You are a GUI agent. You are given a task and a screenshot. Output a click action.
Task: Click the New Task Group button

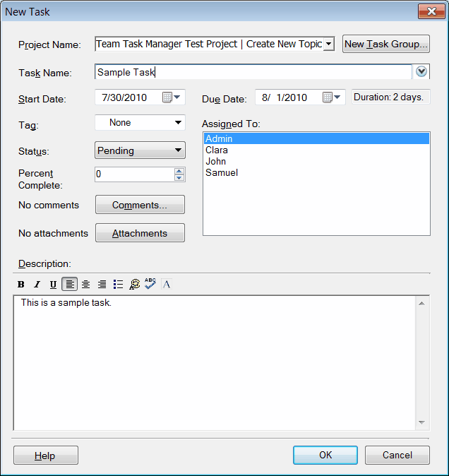(x=386, y=44)
